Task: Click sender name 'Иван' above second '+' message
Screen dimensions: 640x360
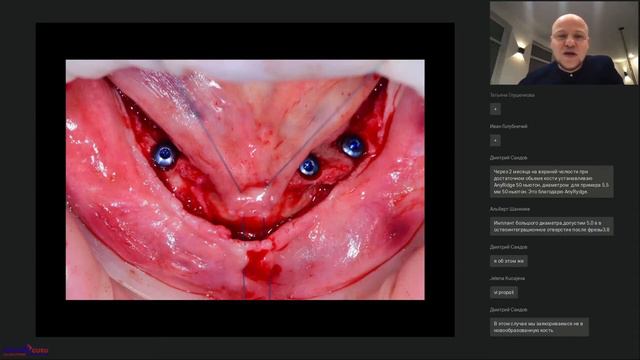Action: (509, 126)
